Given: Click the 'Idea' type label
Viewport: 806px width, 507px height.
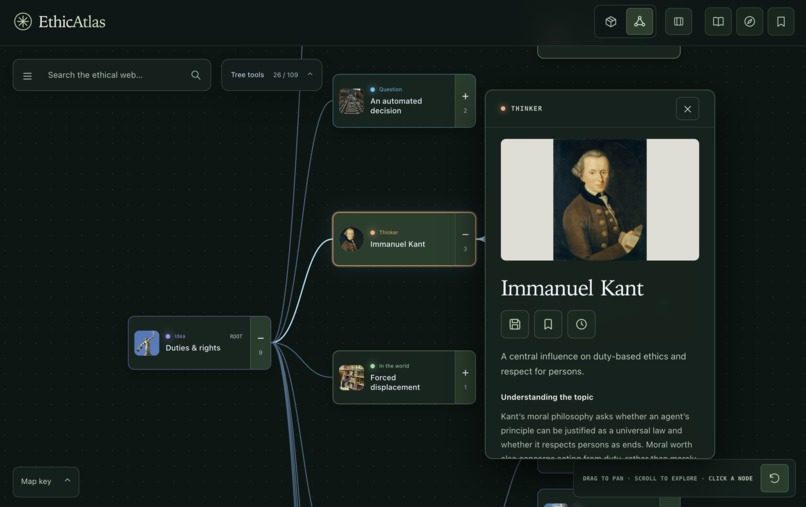Looking at the screenshot, I should (179, 336).
